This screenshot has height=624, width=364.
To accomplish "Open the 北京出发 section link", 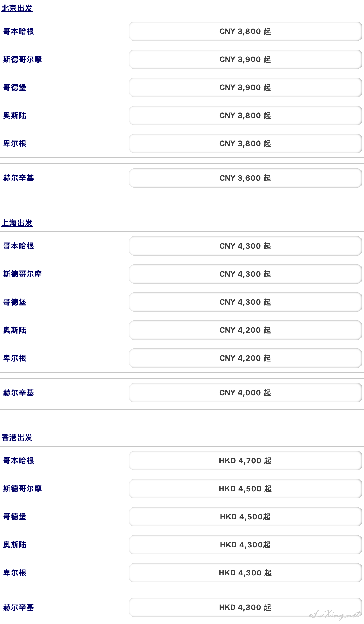I will point(17,8).
